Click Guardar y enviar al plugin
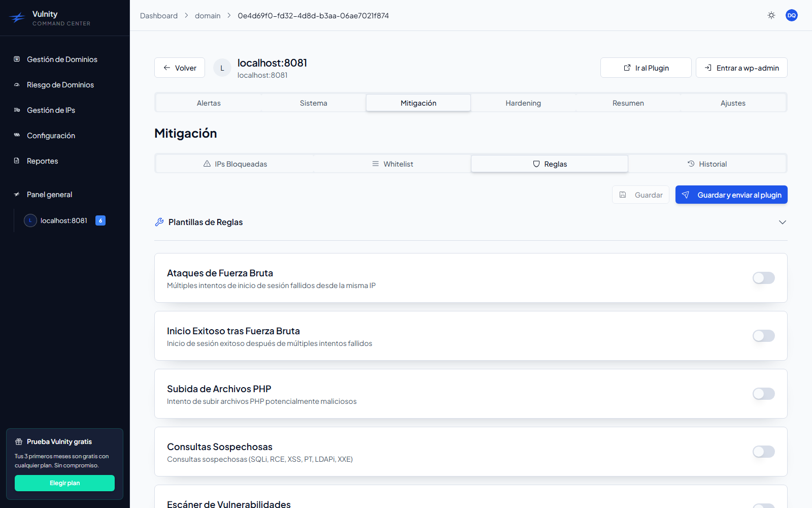 pyautogui.click(x=731, y=195)
